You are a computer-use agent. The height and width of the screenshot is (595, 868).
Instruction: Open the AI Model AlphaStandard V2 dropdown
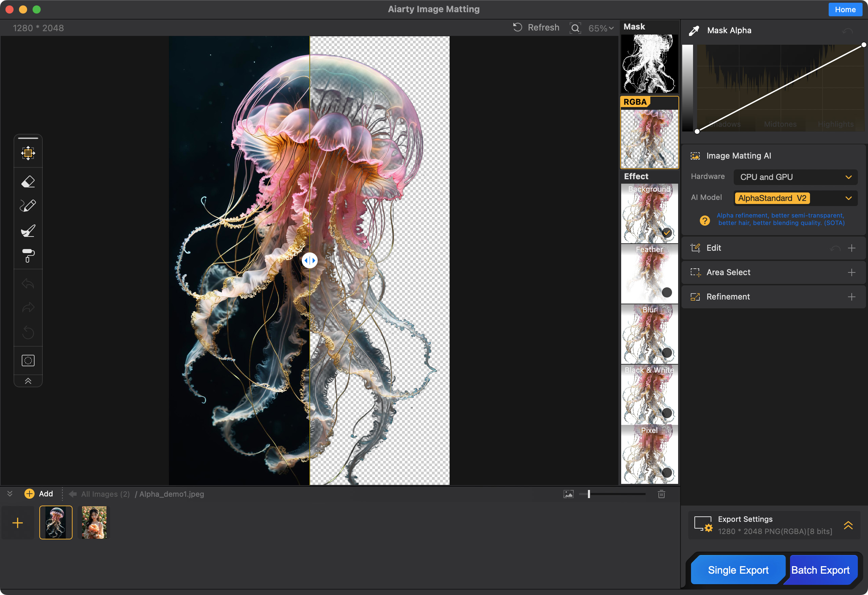(795, 198)
